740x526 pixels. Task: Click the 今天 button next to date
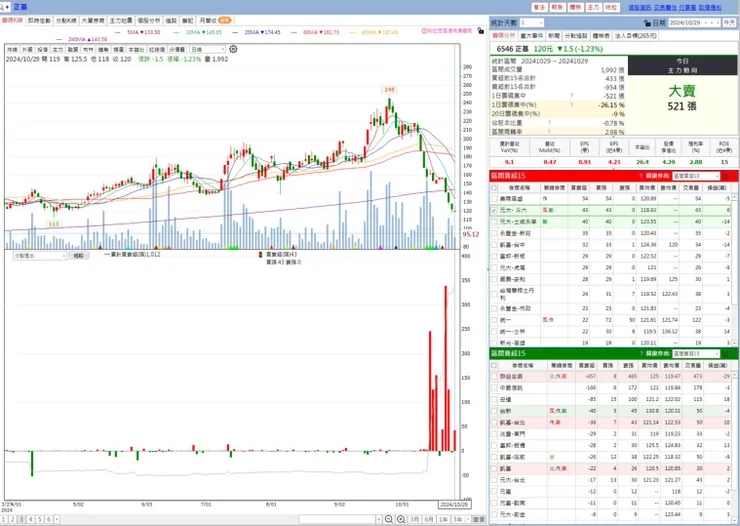pyautogui.click(x=729, y=23)
